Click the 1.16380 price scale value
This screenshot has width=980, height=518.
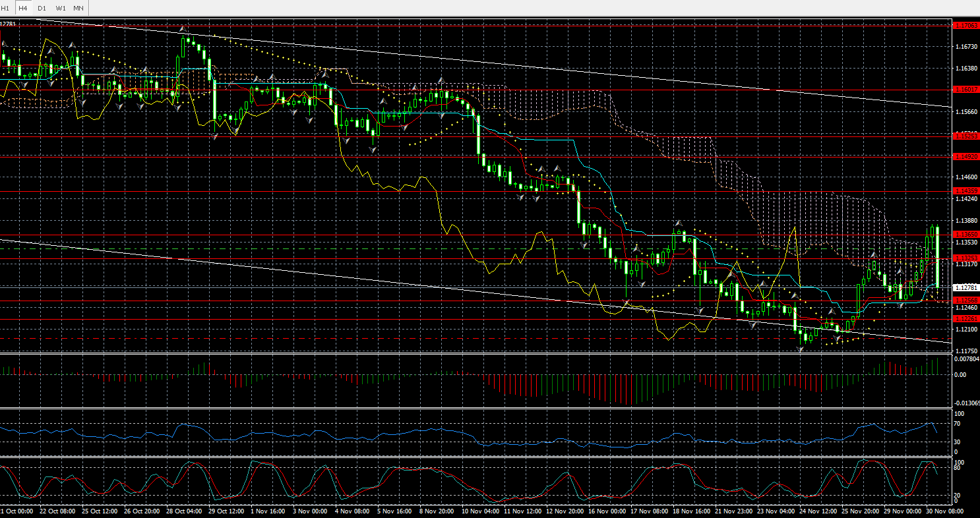coord(966,69)
